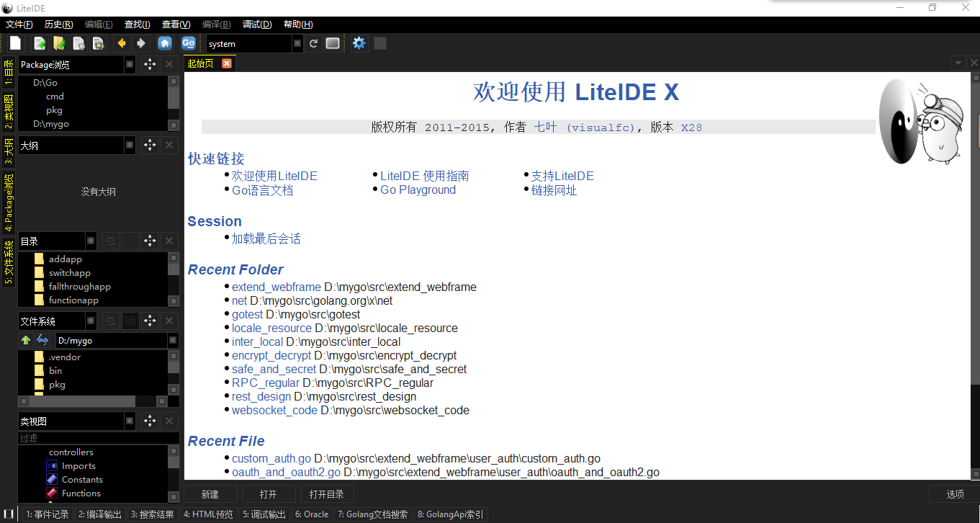Open the Package浏览 panel selector dropdown

pyautogui.click(x=130, y=65)
